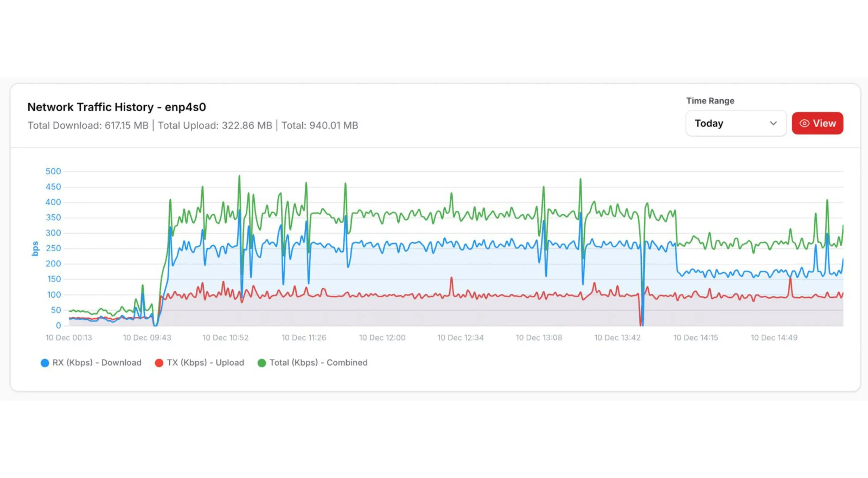Viewport: 868px width, 478px height.
Task: Select the Network Traffic History - enp4s0 title
Action: point(118,107)
